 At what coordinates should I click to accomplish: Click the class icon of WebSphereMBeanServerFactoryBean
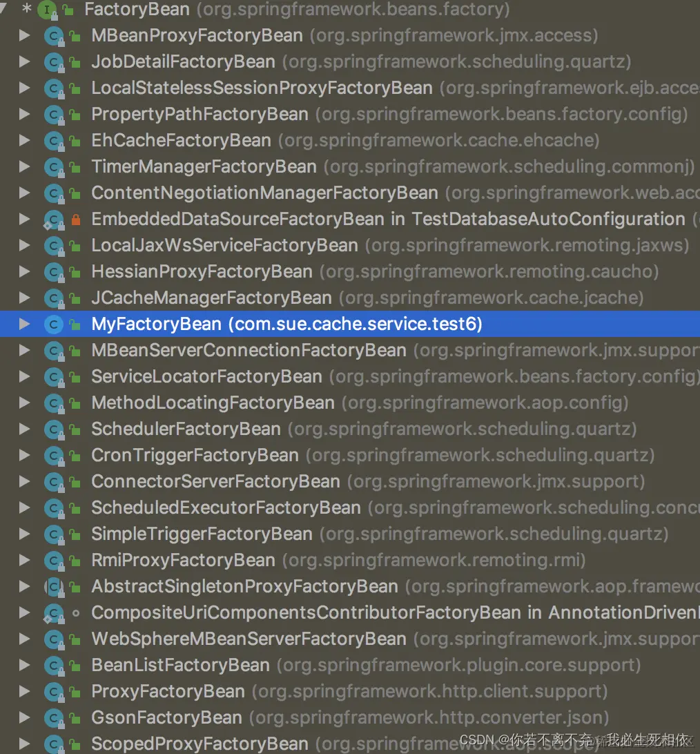(54, 639)
